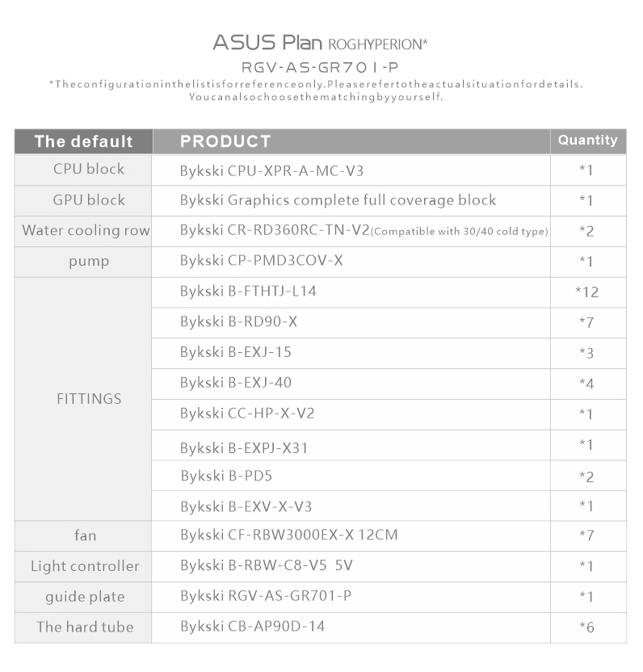Click Bykski B-EXJ-15 in the table
The width and height of the screenshot is (643, 672).
(236, 352)
